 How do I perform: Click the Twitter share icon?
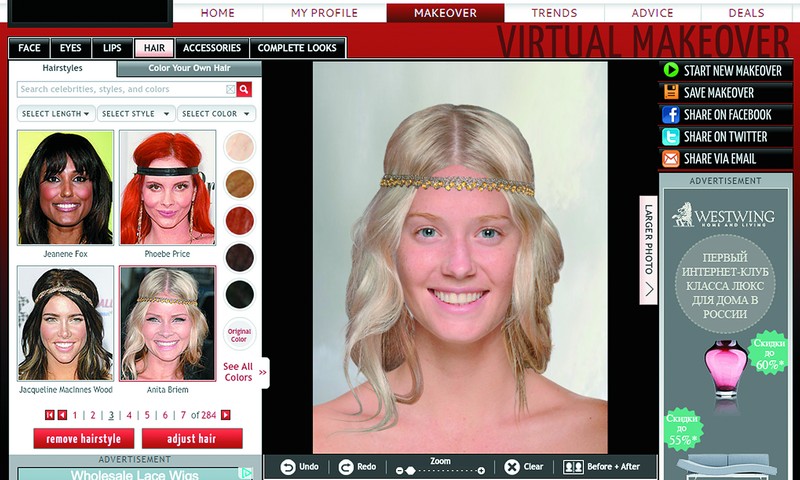tap(671, 137)
